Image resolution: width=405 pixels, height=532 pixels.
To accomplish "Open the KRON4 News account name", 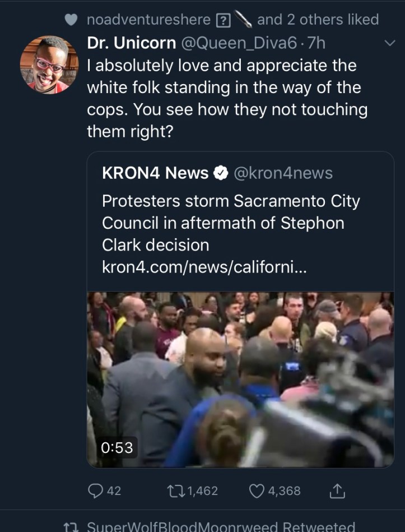I will point(155,173).
